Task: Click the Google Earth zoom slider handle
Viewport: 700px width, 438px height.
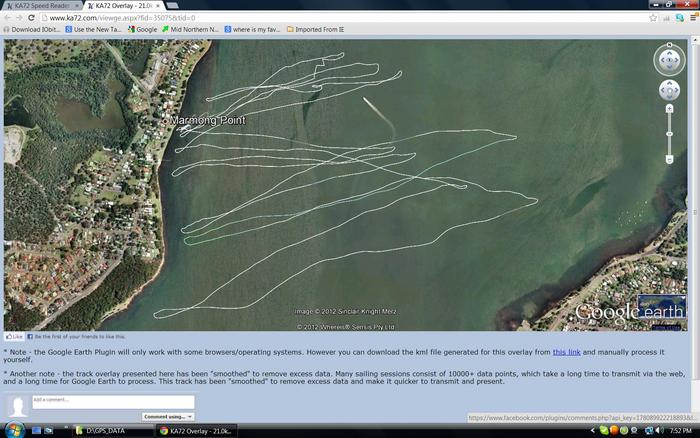Action: point(669,133)
